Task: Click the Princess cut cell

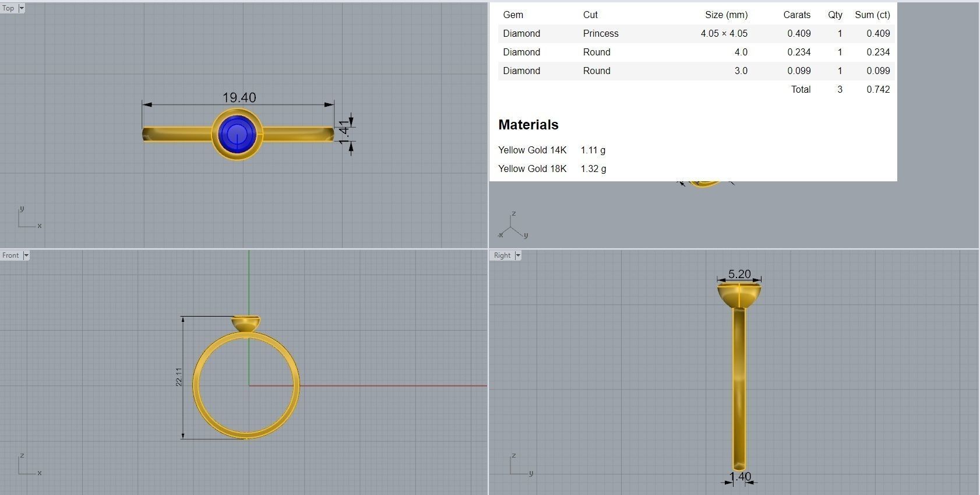Action: click(x=601, y=34)
